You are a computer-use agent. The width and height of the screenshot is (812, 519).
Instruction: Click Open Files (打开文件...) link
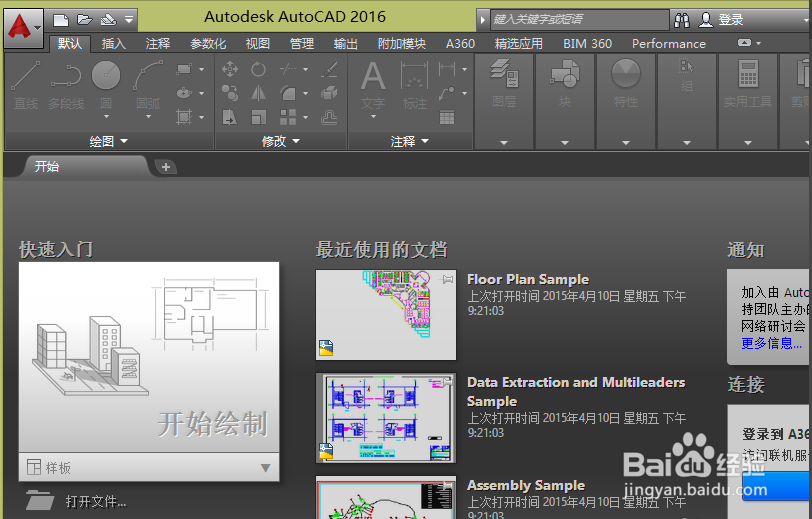click(96, 501)
